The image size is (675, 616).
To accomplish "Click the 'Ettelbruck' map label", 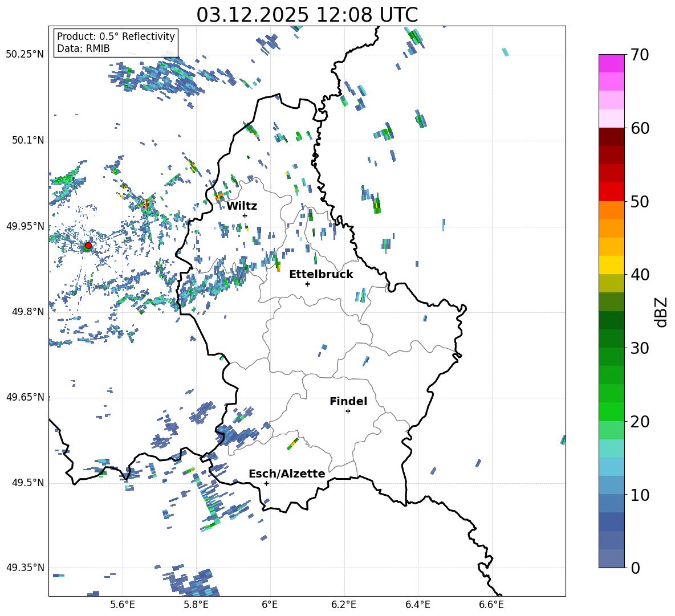I will click(321, 275).
